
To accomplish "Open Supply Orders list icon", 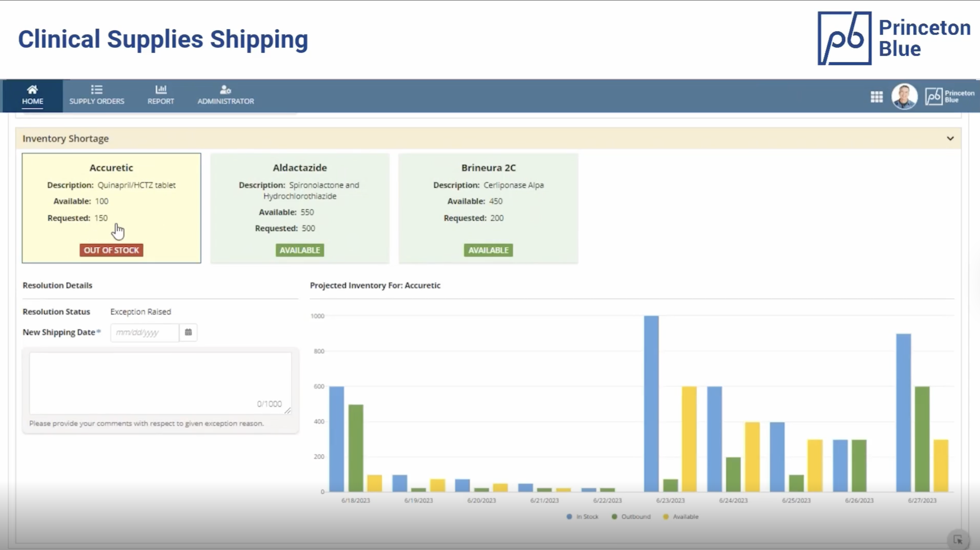I will pos(97,90).
